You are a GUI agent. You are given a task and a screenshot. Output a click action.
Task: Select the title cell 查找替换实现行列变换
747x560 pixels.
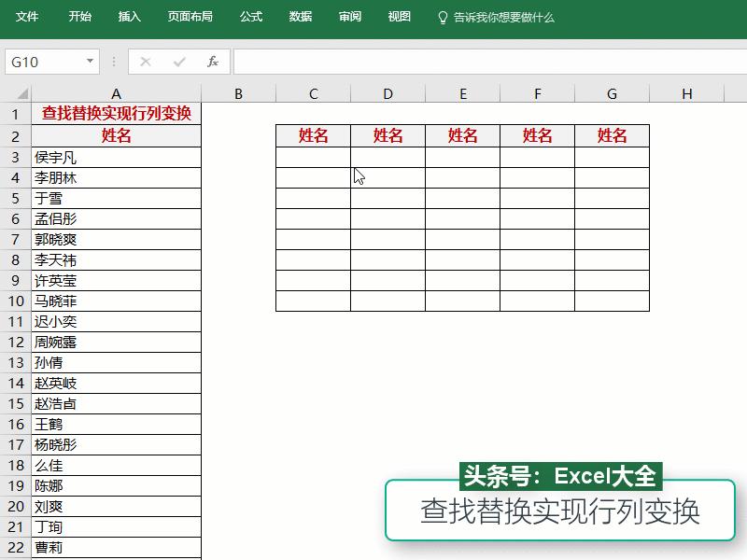point(116,114)
